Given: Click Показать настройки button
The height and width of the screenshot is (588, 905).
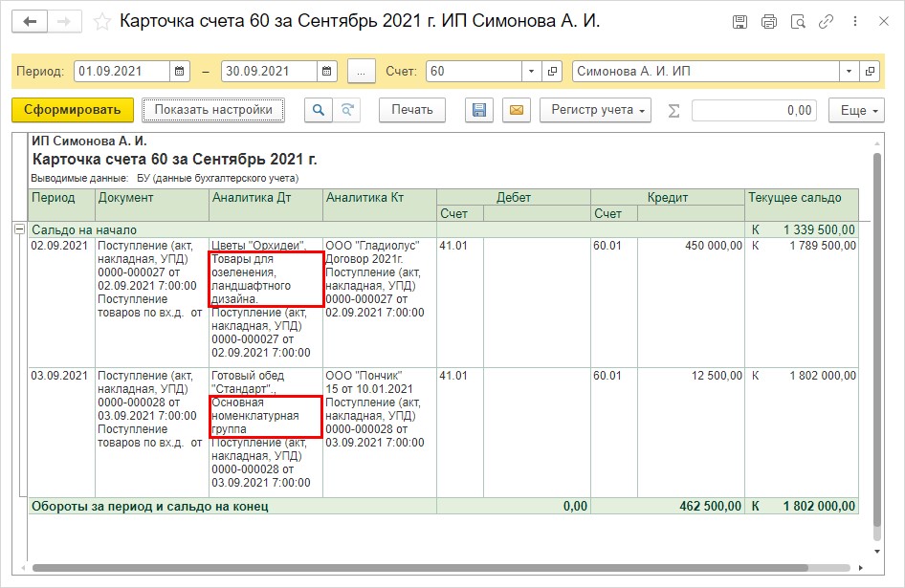Looking at the screenshot, I should [213, 110].
